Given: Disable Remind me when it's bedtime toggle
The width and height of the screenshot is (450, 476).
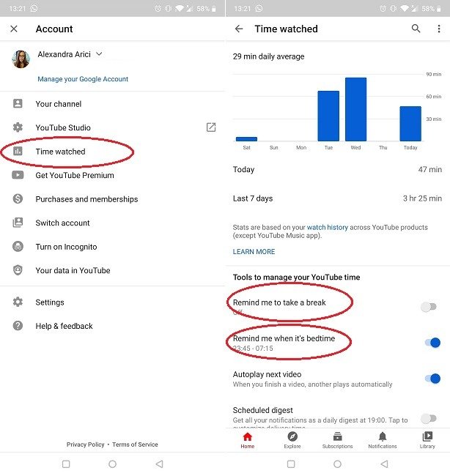Looking at the screenshot, I should click(432, 343).
